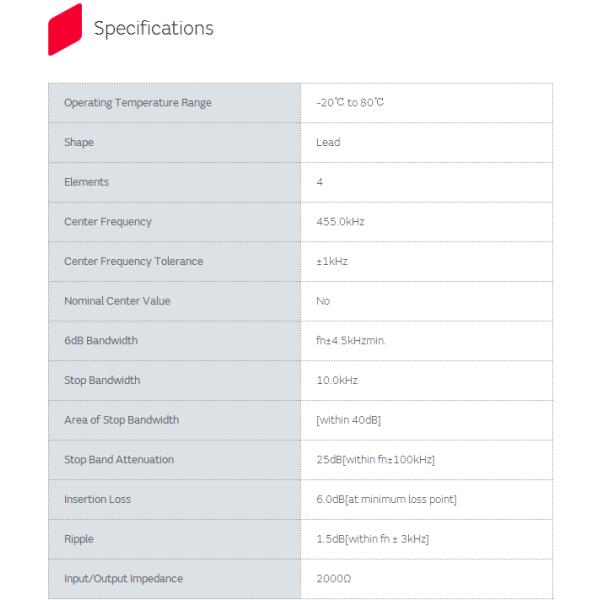Screen dimensions: 600x600
Task: Click the Center Frequency Tolerance label
Action: 133,261
